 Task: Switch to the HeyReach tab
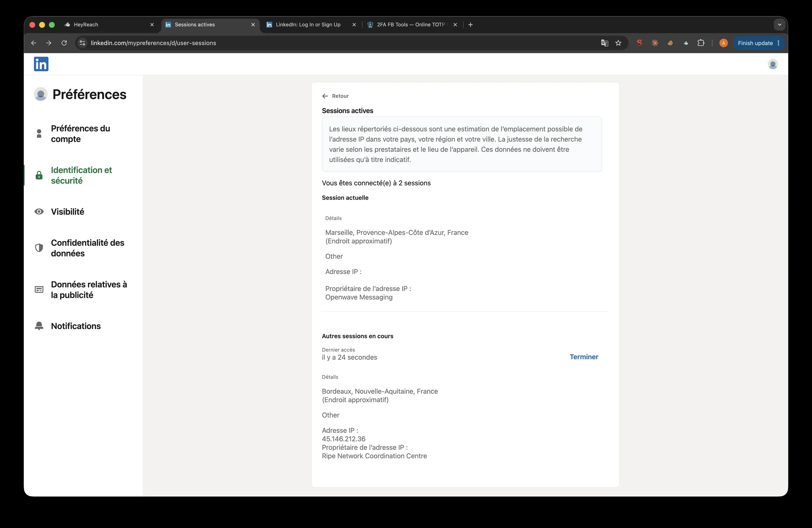tap(109, 25)
